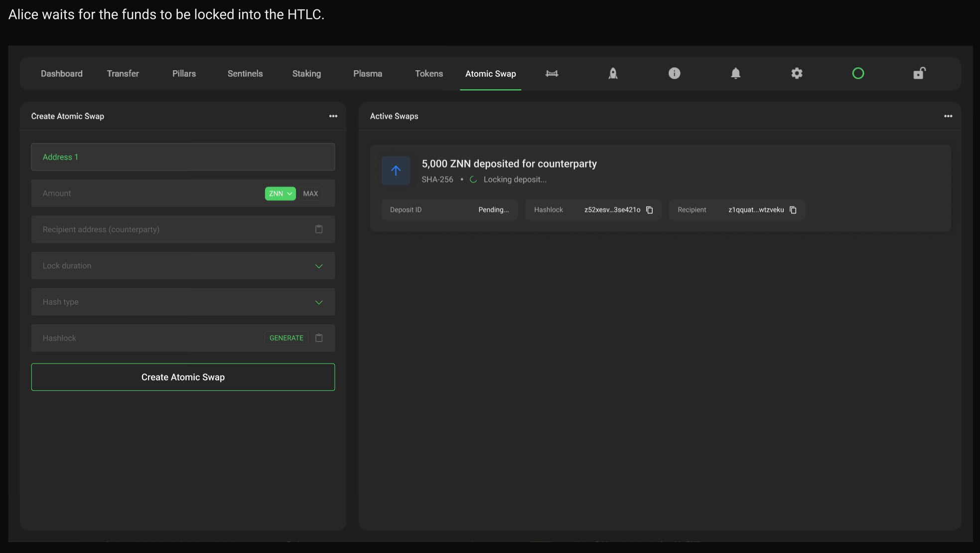Switch to the Plasma tab
Image resolution: width=980 pixels, height=553 pixels.
coord(368,74)
